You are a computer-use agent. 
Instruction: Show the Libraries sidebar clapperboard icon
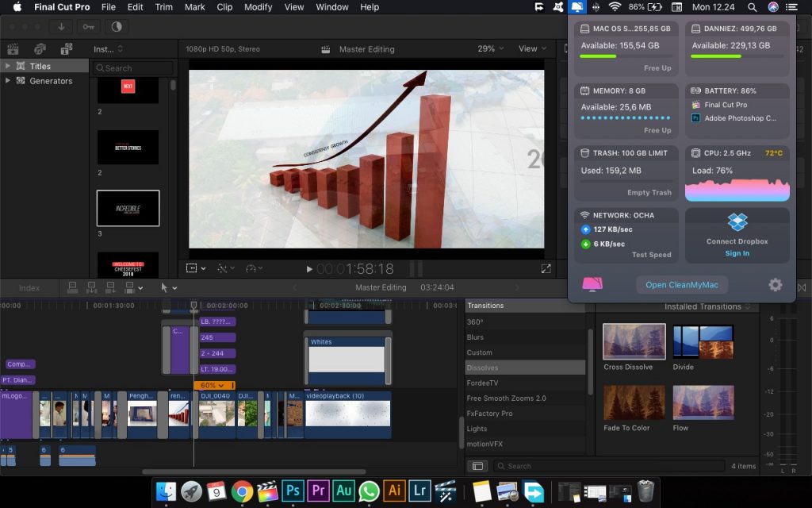[15, 48]
